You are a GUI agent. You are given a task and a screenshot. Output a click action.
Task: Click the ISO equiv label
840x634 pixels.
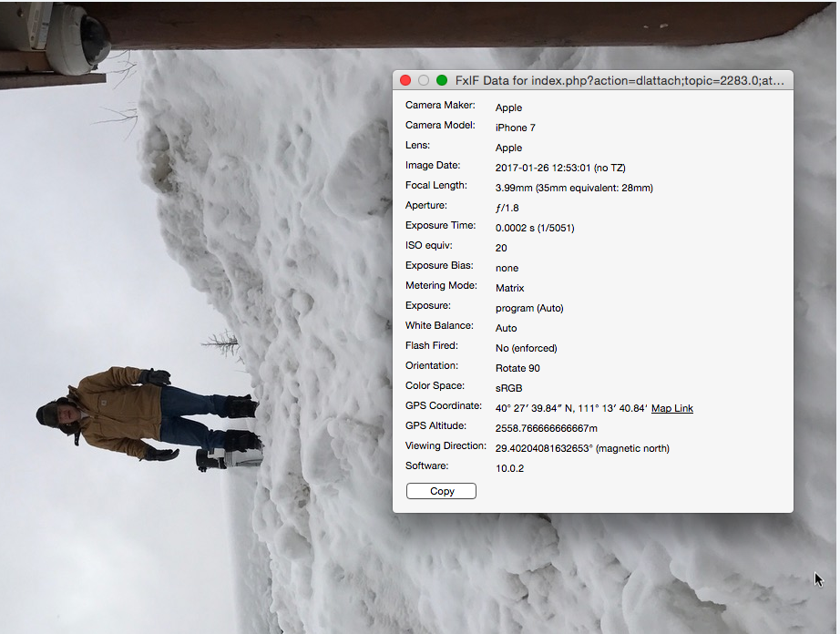[429, 245]
